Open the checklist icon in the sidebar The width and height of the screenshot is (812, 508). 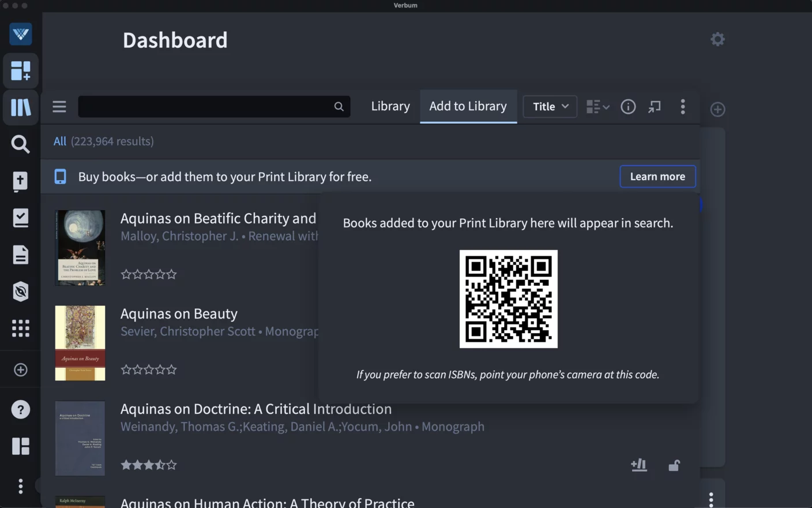(x=21, y=218)
